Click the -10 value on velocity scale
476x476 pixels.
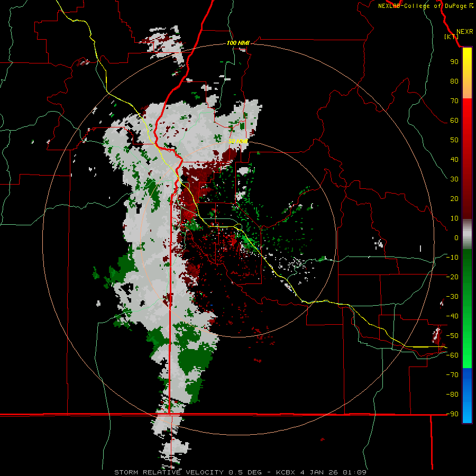[452, 258]
